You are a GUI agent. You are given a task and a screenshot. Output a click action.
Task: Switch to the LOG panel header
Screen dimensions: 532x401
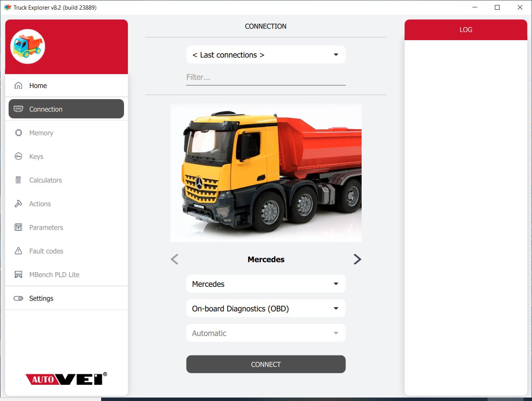click(466, 30)
